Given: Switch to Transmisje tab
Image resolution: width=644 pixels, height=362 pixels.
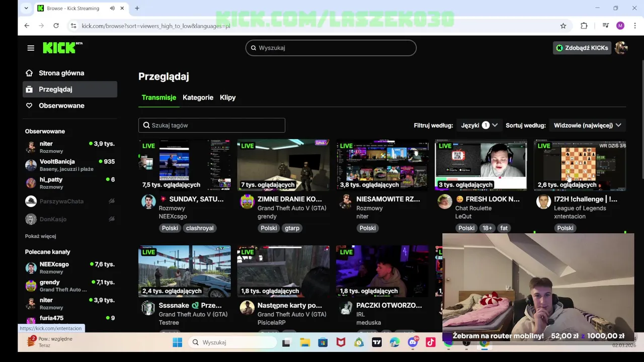Looking at the screenshot, I should click(x=158, y=98).
